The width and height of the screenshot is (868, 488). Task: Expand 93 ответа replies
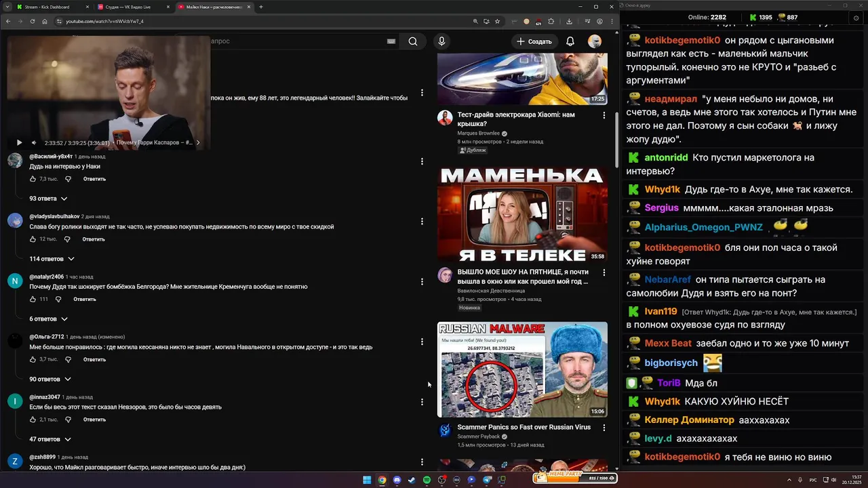tap(48, 199)
